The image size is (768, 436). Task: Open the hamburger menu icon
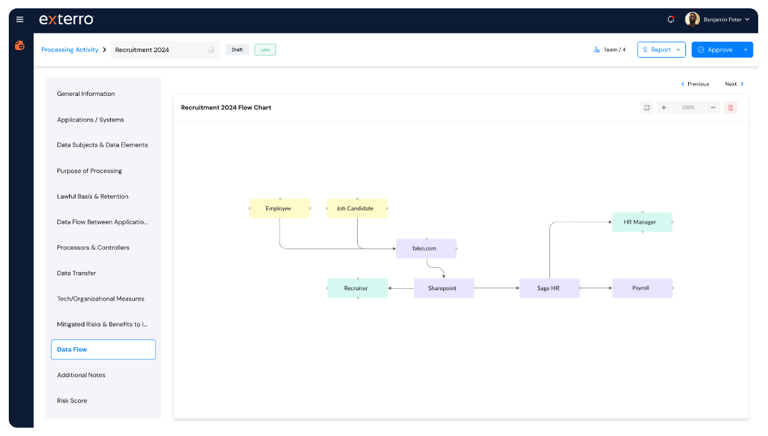tap(20, 19)
